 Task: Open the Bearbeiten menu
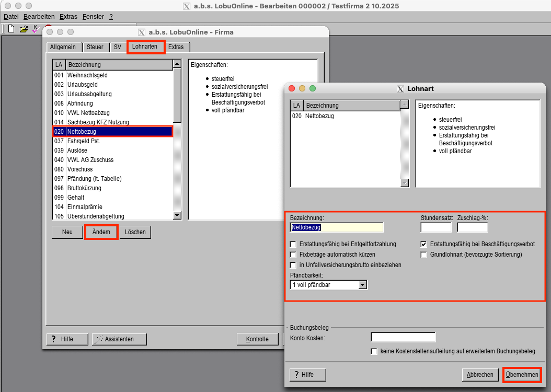(39, 17)
